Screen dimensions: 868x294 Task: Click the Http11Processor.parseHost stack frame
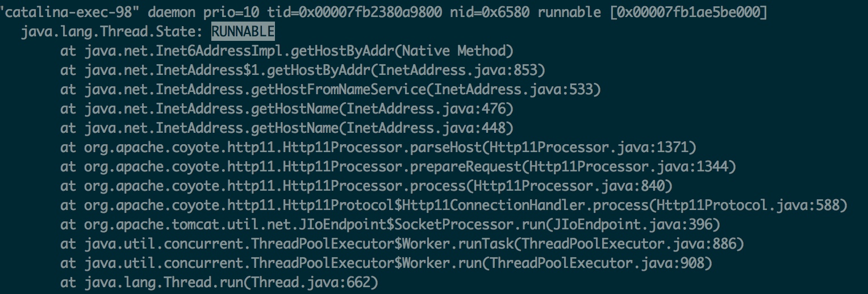(378, 148)
